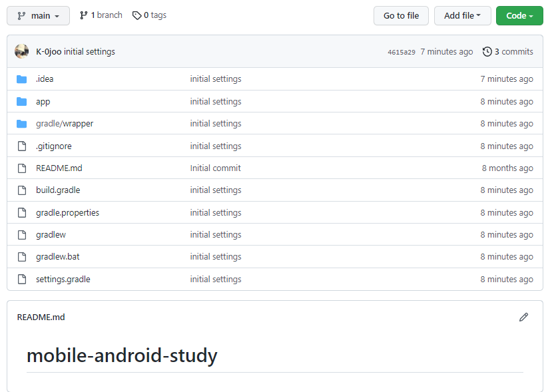Open .idea row's initial settings commit
554x392 pixels.
coord(216,79)
